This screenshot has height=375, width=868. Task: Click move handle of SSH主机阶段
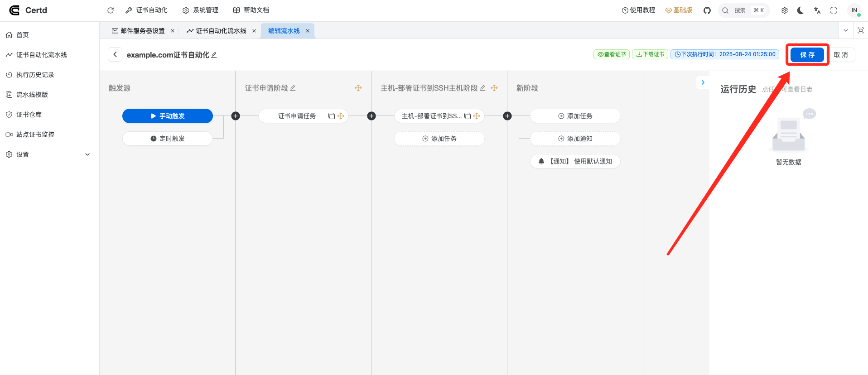point(494,88)
